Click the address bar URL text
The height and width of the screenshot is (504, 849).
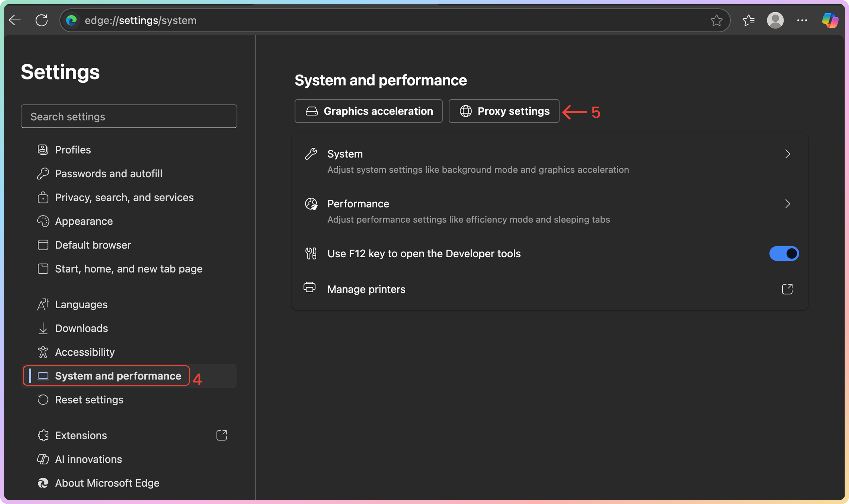[141, 20]
